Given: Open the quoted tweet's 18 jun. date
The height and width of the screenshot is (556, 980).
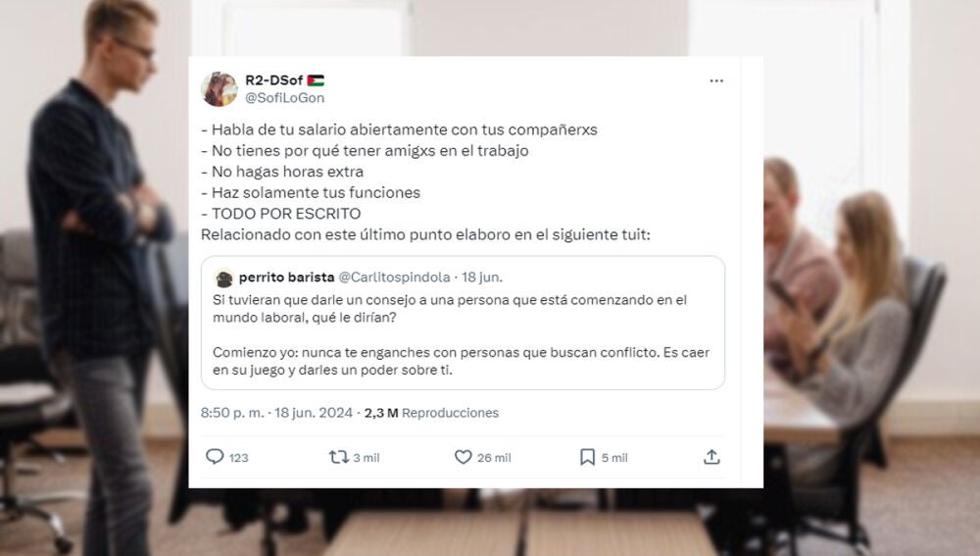Looking at the screenshot, I should pos(482,278).
